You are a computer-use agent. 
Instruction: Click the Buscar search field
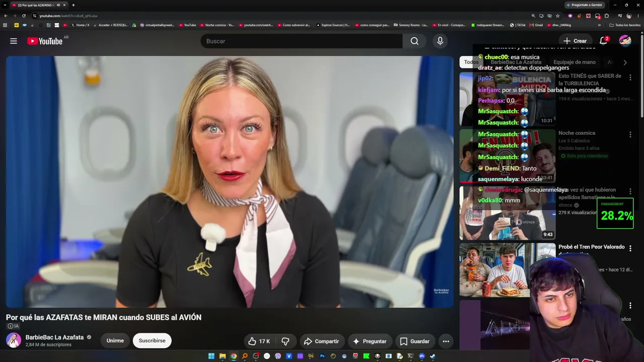click(x=301, y=41)
